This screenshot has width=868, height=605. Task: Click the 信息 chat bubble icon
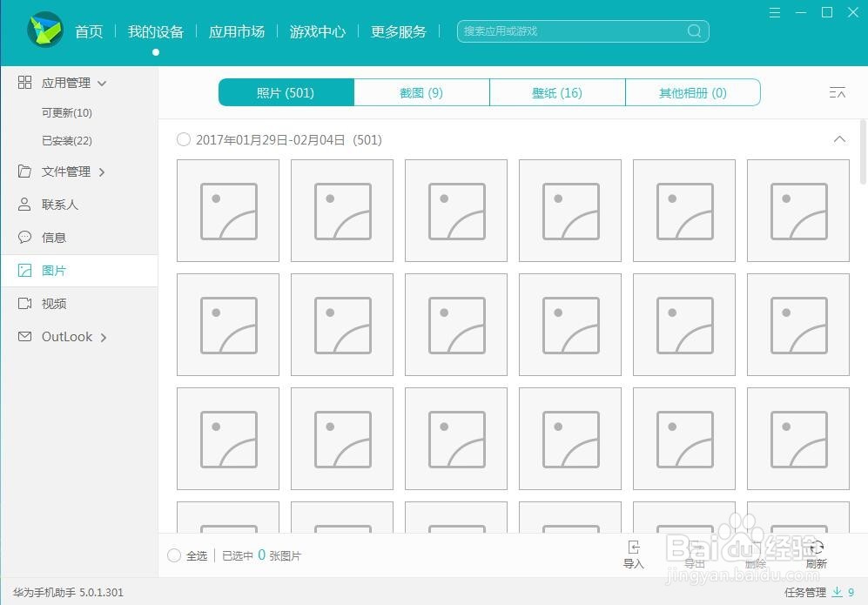pos(24,238)
